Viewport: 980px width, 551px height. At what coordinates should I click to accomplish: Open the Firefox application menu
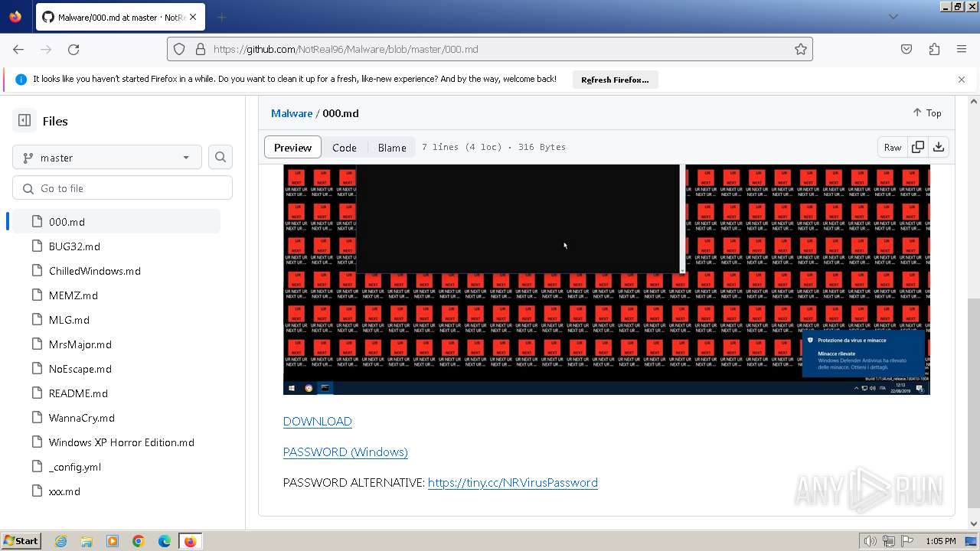click(962, 49)
